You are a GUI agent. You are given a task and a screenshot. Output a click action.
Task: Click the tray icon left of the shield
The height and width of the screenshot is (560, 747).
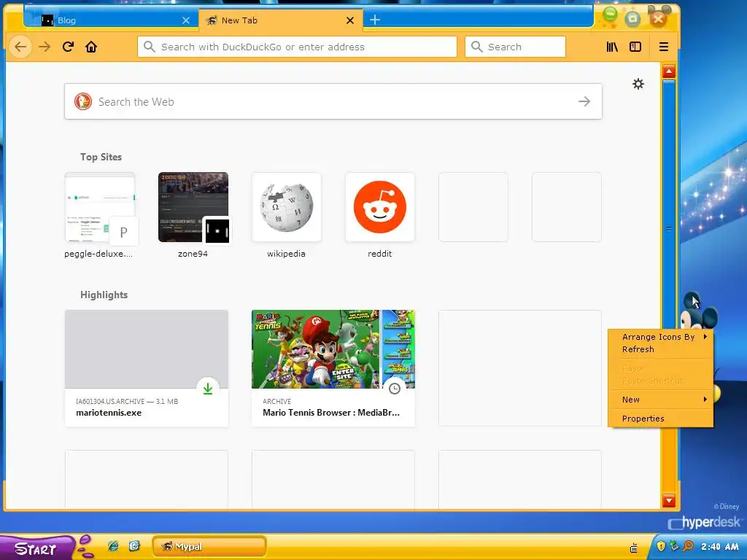coord(634,548)
